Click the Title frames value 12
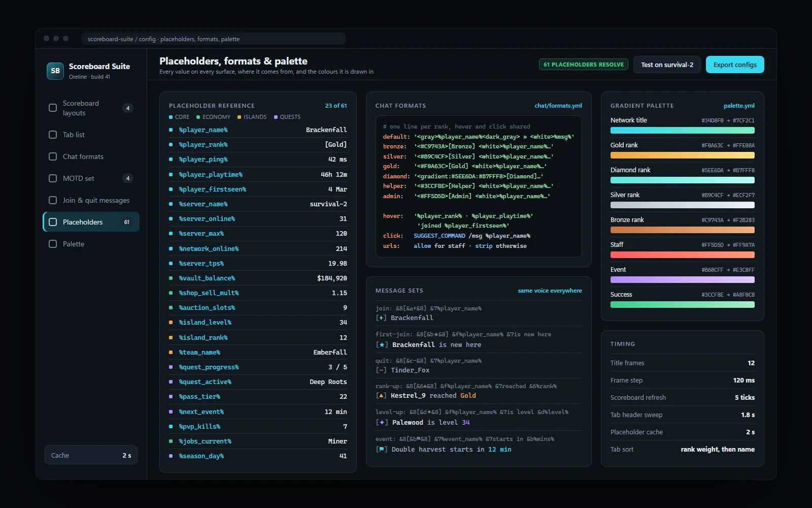 (751, 363)
